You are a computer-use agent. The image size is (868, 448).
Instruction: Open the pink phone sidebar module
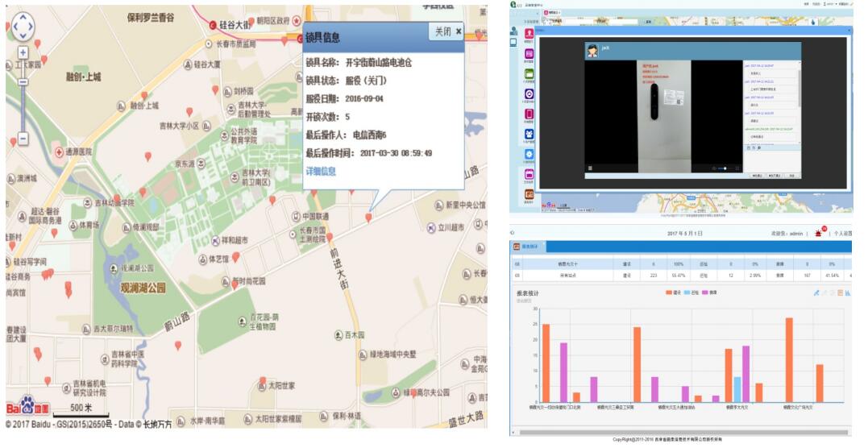coord(530,114)
